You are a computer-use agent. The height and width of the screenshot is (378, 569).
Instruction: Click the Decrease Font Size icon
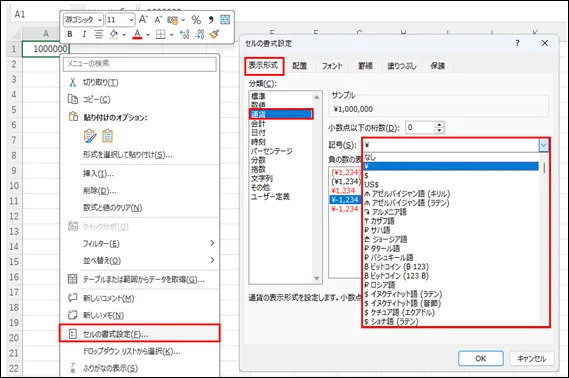click(x=158, y=20)
